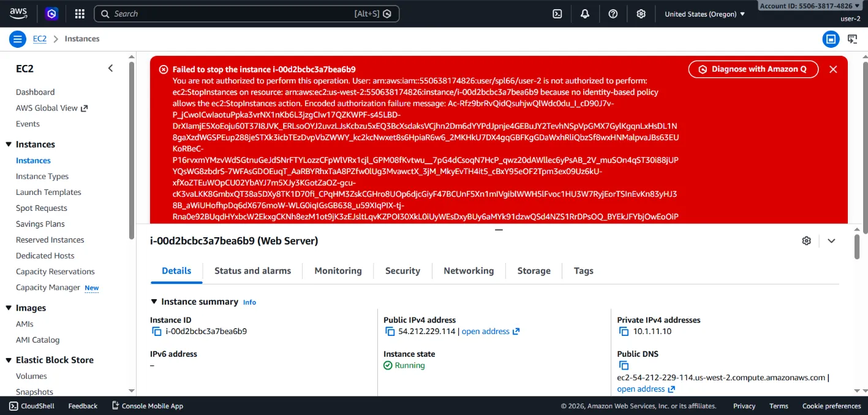Open AWS Global View link
This screenshot has height=415, width=868.
point(52,108)
